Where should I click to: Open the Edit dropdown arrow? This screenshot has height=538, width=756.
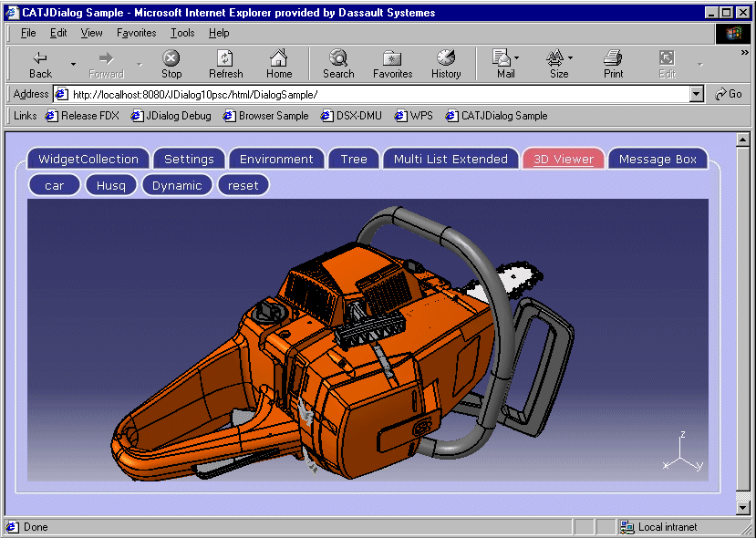(x=699, y=65)
